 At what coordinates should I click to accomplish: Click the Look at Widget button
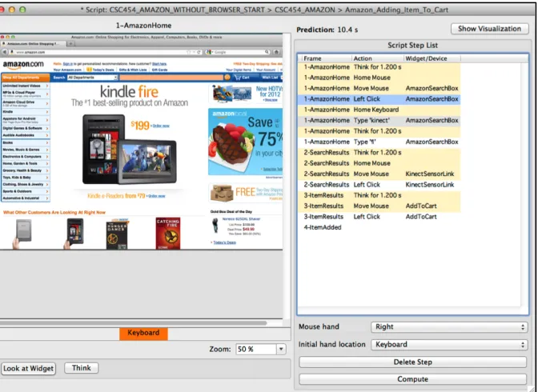(29, 368)
